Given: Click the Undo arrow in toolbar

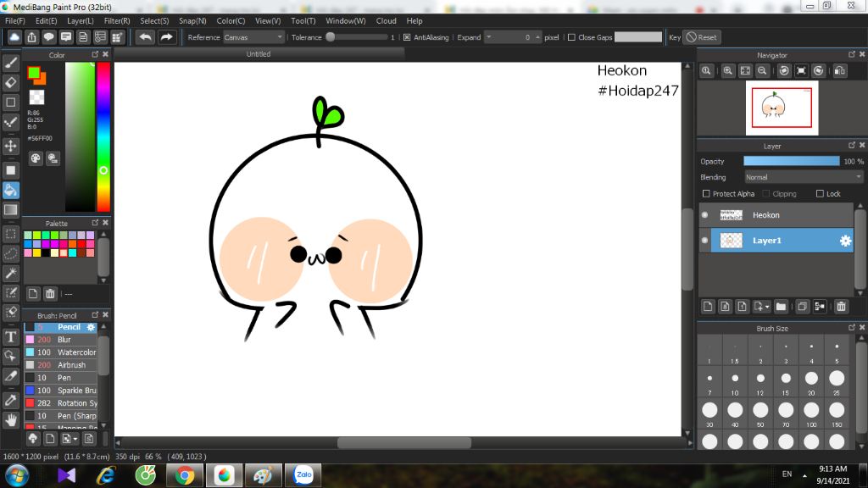Looking at the screenshot, I should [145, 37].
